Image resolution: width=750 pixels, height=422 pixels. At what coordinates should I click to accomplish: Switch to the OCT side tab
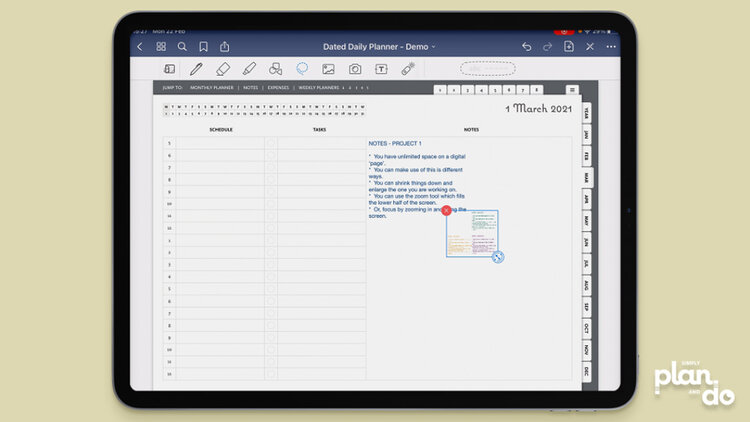(586, 328)
